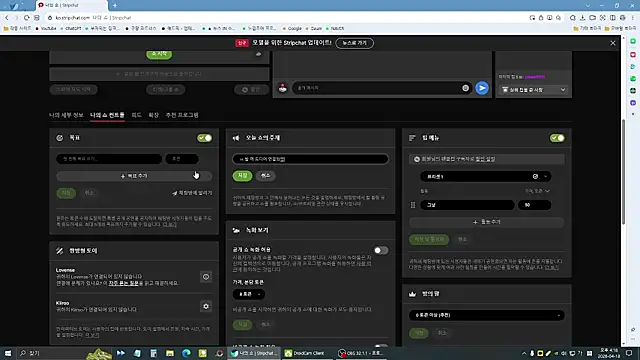Click the show topic text field

[310, 159]
